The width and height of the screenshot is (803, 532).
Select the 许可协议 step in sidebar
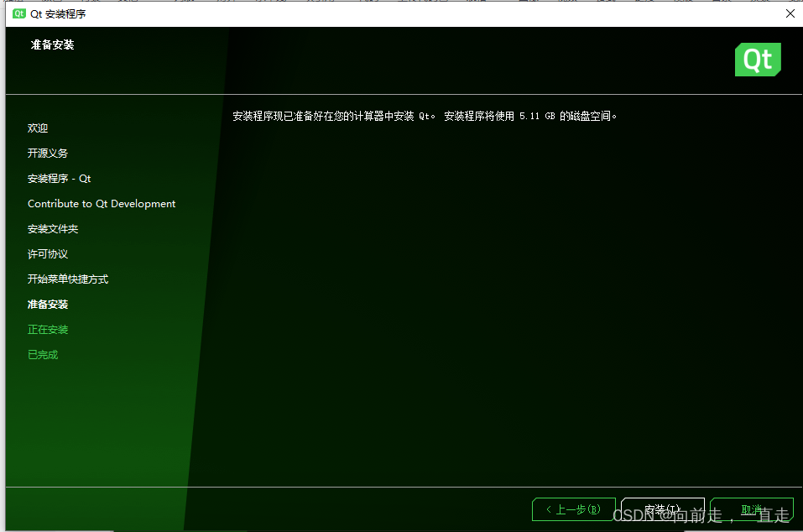tap(48, 254)
